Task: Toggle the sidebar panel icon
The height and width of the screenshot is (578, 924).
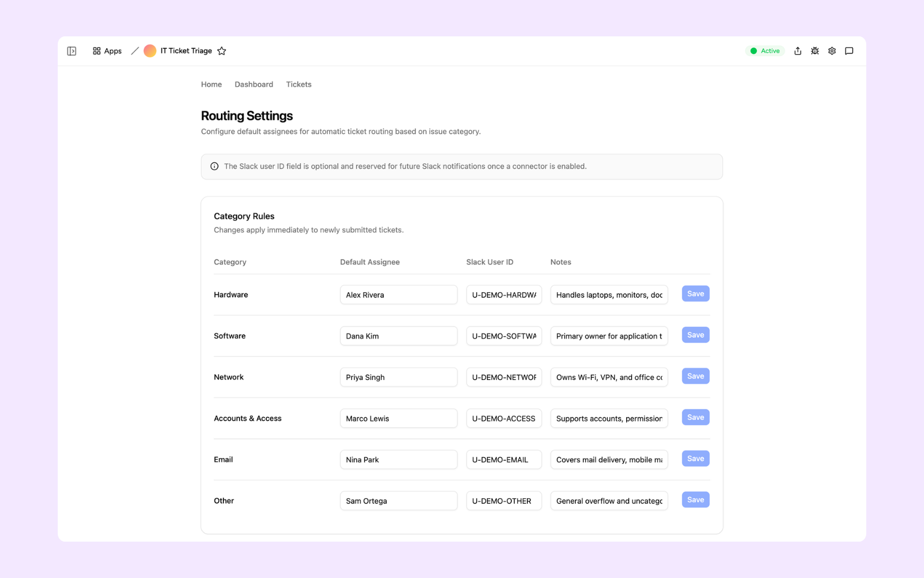Action: (72, 51)
